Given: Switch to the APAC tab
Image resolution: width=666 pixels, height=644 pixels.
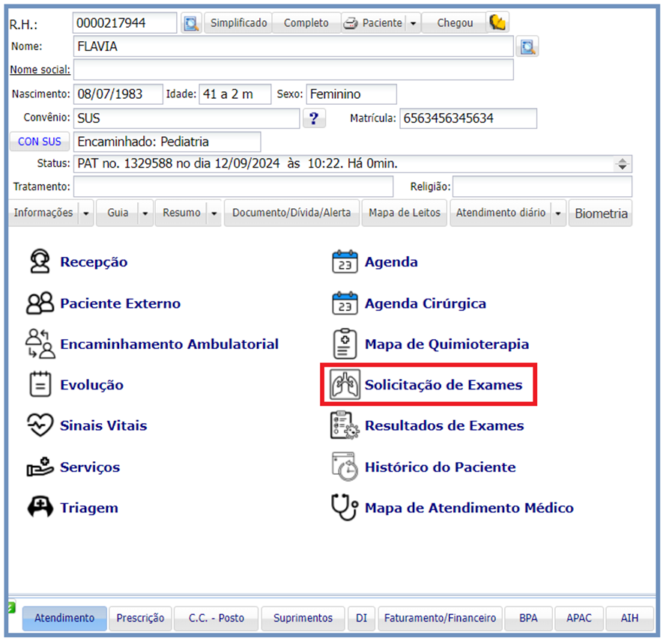Looking at the screenshot, I should 579,618.
